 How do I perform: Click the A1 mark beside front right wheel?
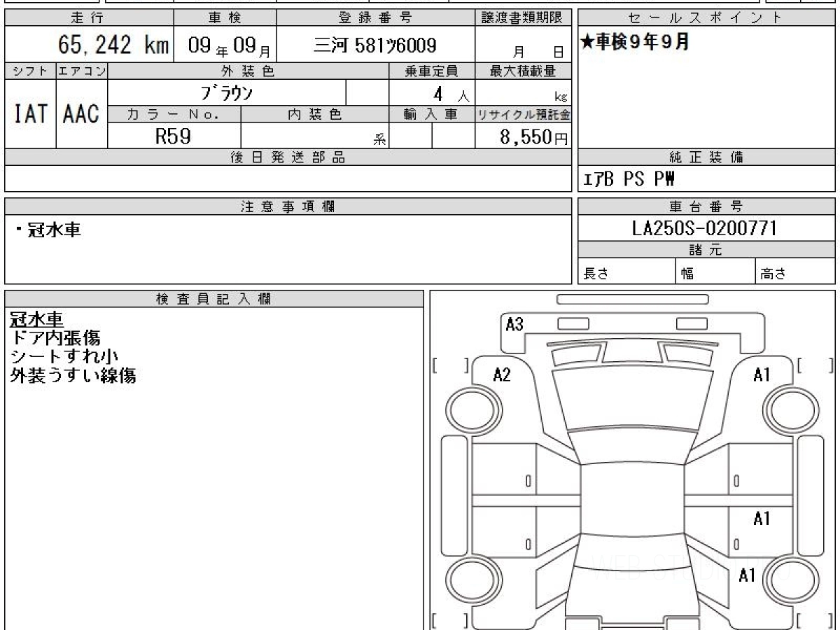coord(762,374)
